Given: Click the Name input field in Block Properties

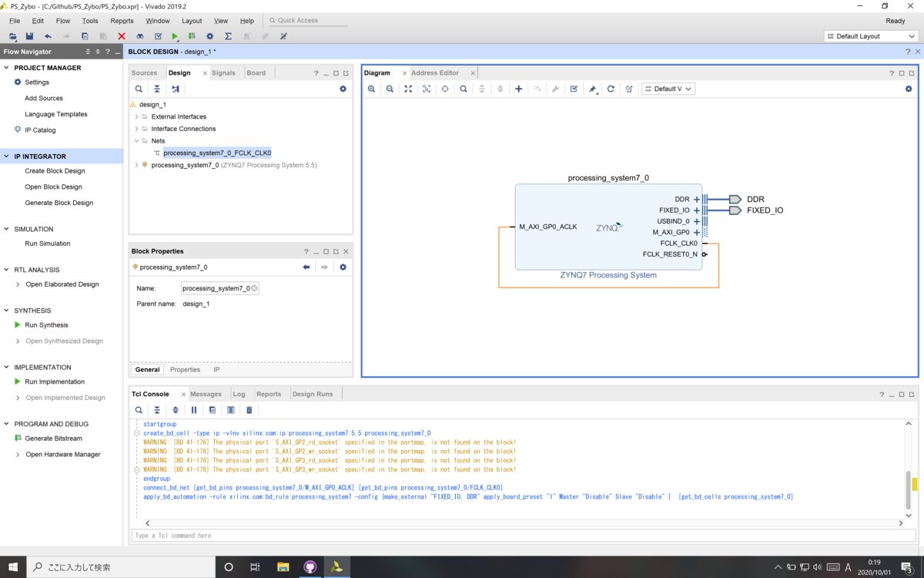Looking at the screenshot, I should [x=220, y=288].
